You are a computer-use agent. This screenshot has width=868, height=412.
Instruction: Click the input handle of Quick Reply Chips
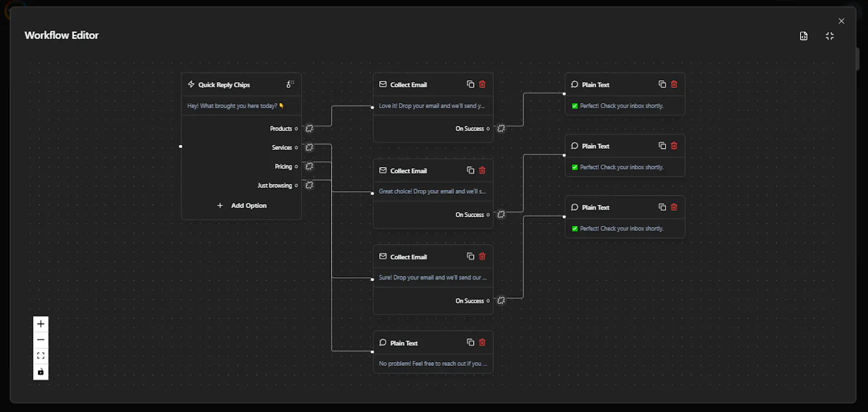tap(181, 147)
